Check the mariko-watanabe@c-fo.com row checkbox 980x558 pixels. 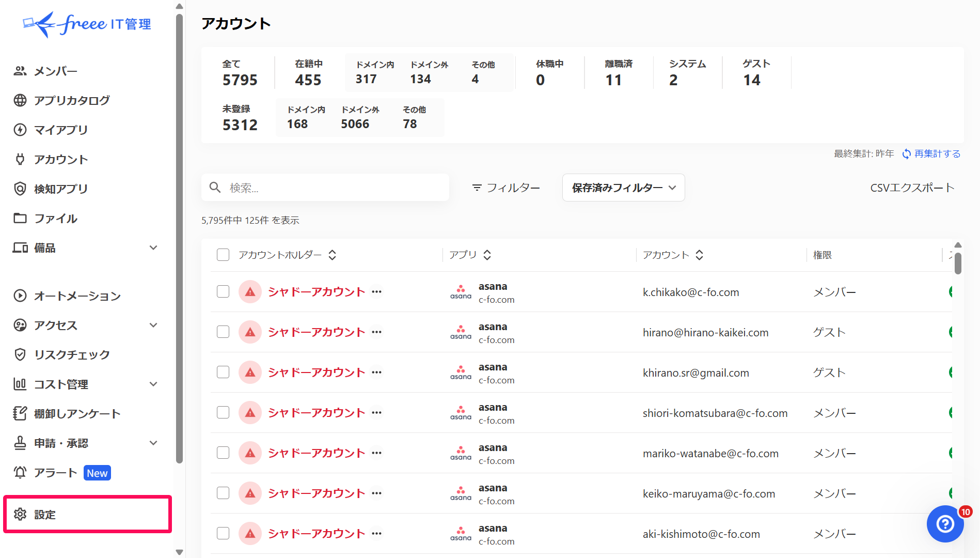[223, 453]
